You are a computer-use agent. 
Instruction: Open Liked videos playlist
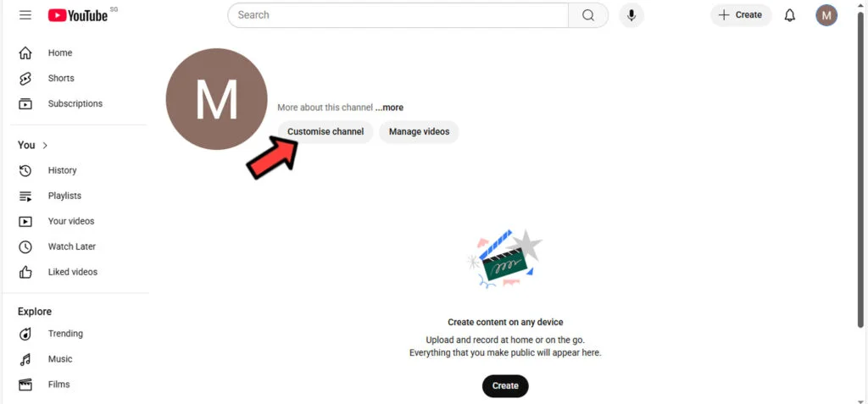pyautogui.click(x=72, y=272)
